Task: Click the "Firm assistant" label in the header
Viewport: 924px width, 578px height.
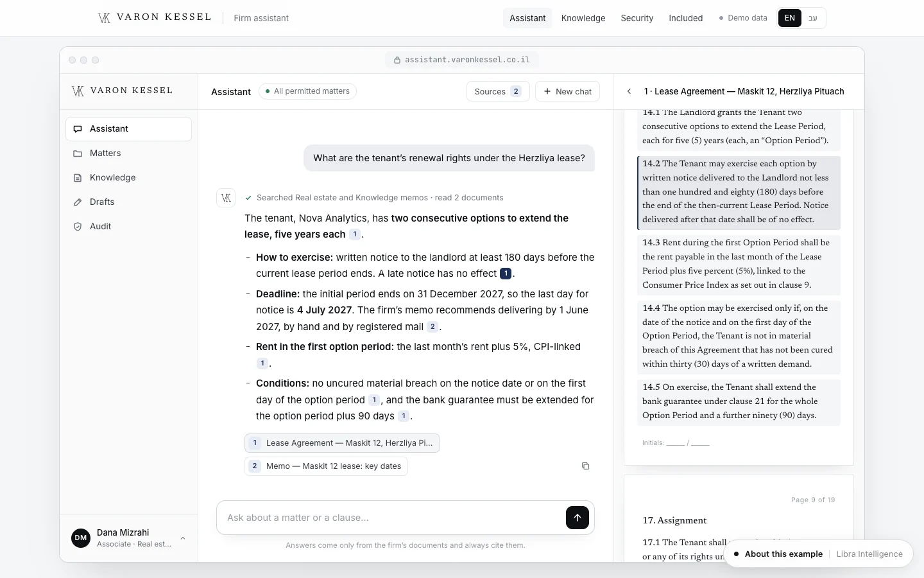Action: (261, 18)
